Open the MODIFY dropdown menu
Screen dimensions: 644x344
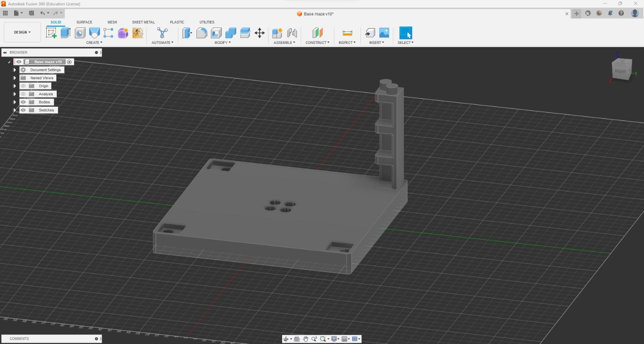click(223, 43)
